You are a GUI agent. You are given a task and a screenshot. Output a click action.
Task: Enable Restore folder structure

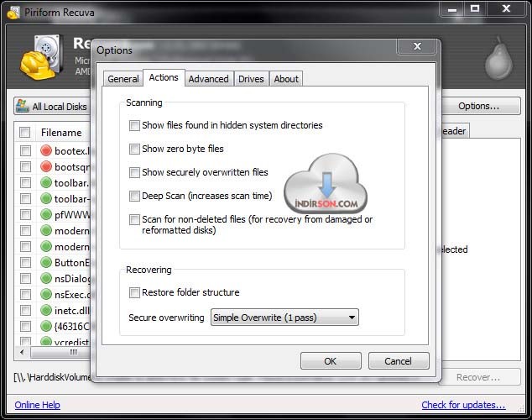point(134,292)
